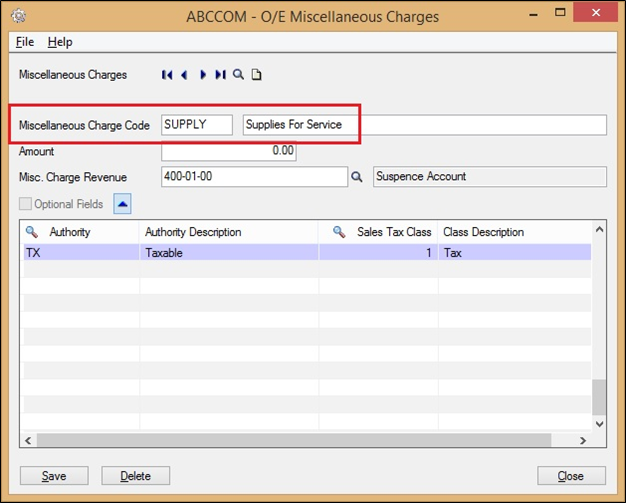This screenshot has width=634, height=503.
Task: Click the Supplies For Service description field
Action: coord(425,125)
